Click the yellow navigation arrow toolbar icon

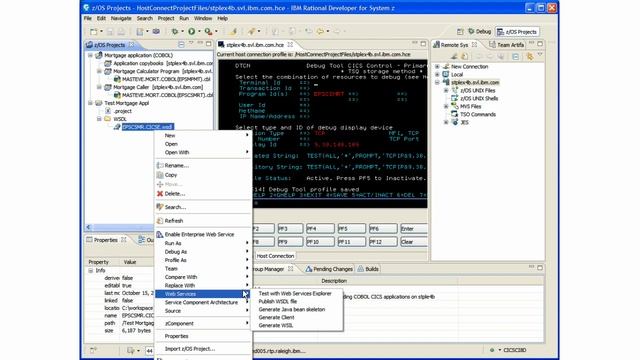pos(320,31)
